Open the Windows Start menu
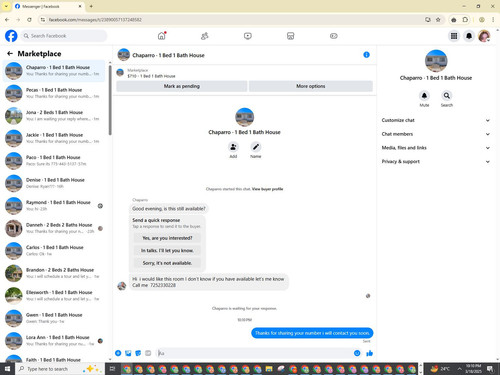Screen dimensions: 500x375 pyautogui.click(x=7, y=369)
